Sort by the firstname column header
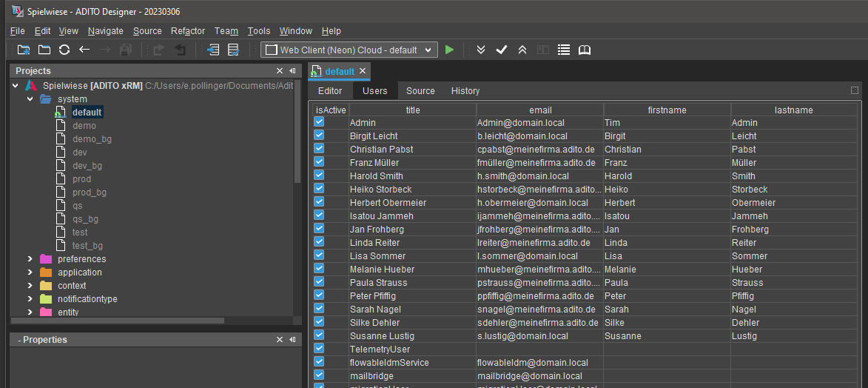This screenshot has width=868, height=388. click(667, 110)
